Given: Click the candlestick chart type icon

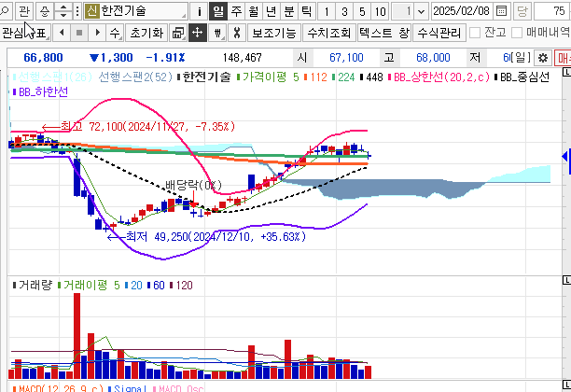Looking at the screenshot, I should click(217, 33).
